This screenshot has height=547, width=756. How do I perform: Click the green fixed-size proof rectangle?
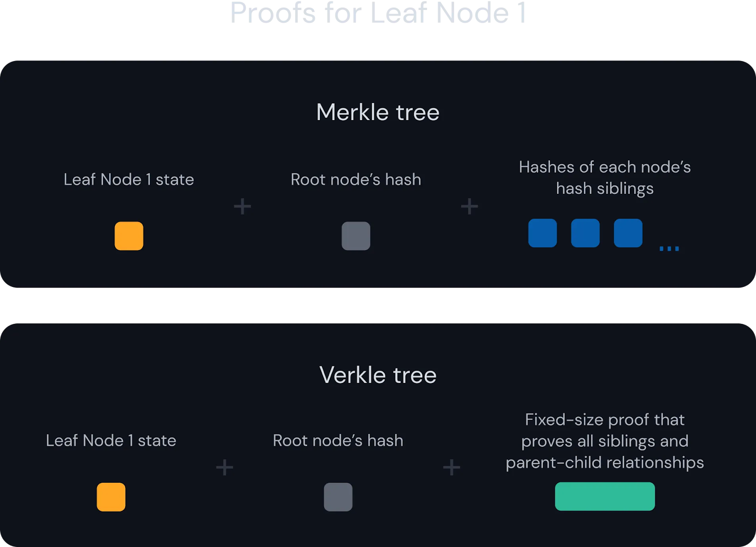[x=605, y=496]
